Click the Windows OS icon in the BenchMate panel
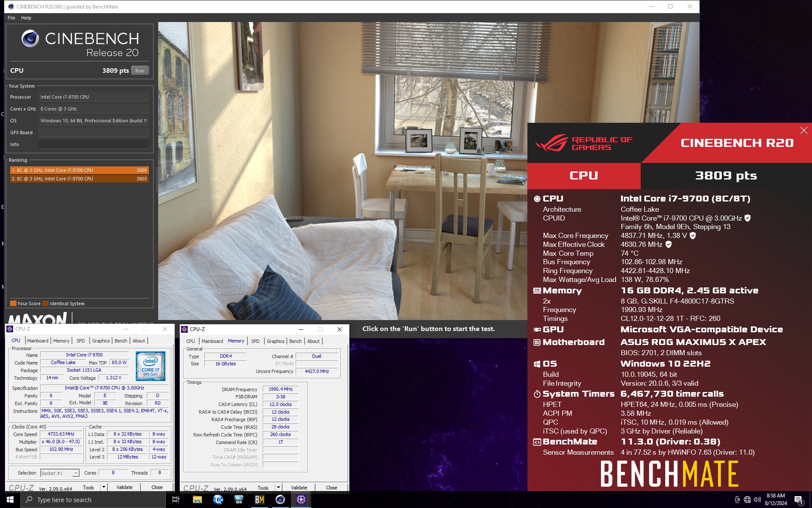The image size is (812, 508). (537, 364)
